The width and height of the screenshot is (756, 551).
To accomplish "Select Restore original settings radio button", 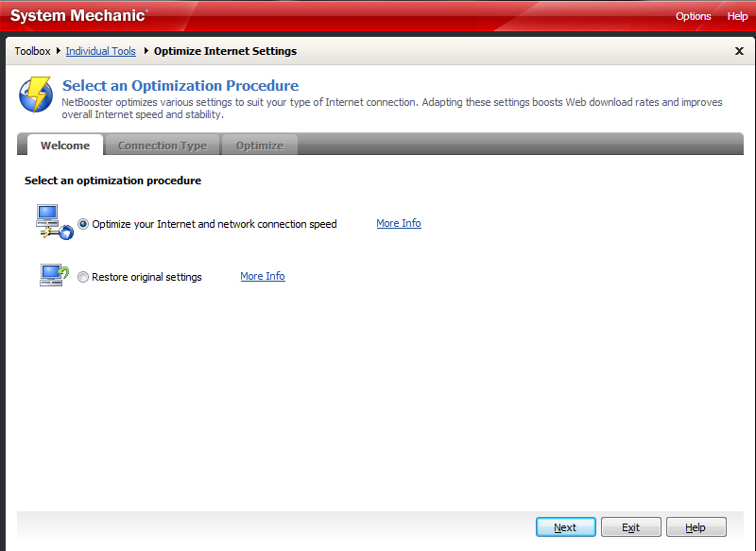I will point(83,277).
